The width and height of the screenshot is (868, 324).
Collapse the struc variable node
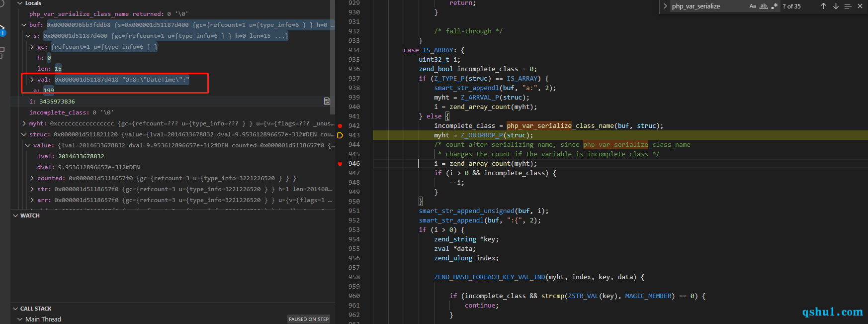coord(24,134)
